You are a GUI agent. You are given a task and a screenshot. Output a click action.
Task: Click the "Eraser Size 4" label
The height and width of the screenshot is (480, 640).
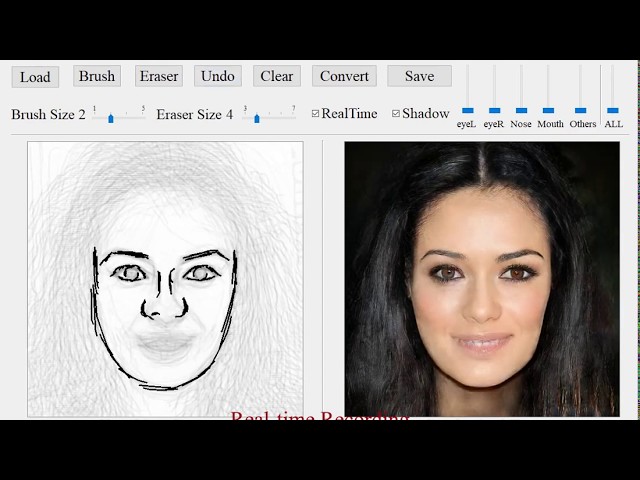pyautogui.click(x=195, y=114)
